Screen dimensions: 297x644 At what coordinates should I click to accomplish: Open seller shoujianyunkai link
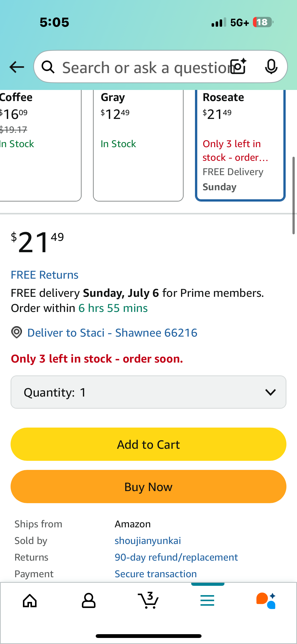(148, 541)
